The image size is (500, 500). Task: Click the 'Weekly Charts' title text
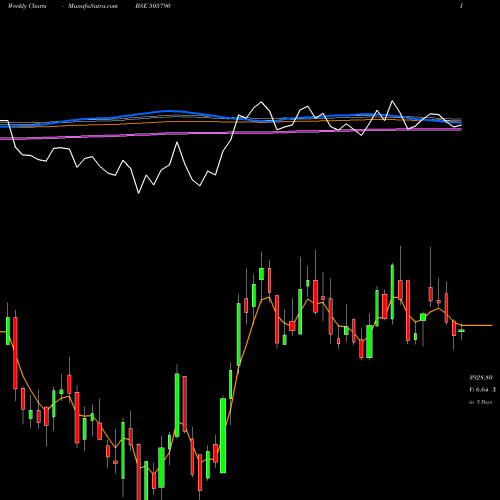(x=27, y=6)
